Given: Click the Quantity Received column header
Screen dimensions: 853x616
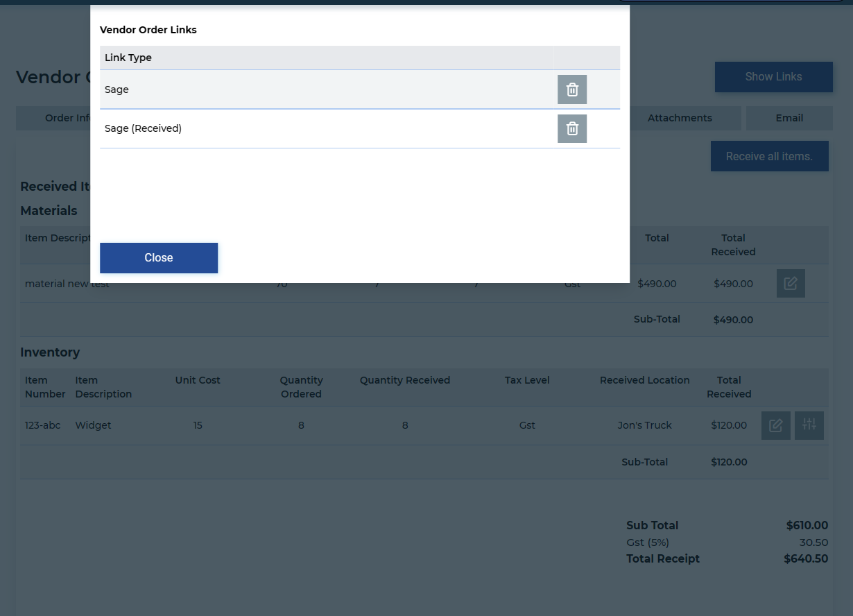Looking at the screenshot, I should pos(405,380).
